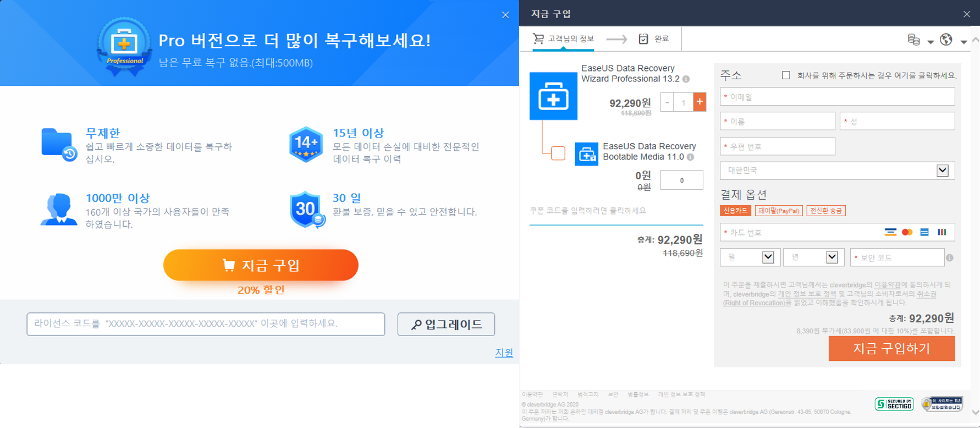Image resolution: width=980 pixels, height=428 pixels.
Task: Check the company order checkbox
Action: [x=786, y=75]
